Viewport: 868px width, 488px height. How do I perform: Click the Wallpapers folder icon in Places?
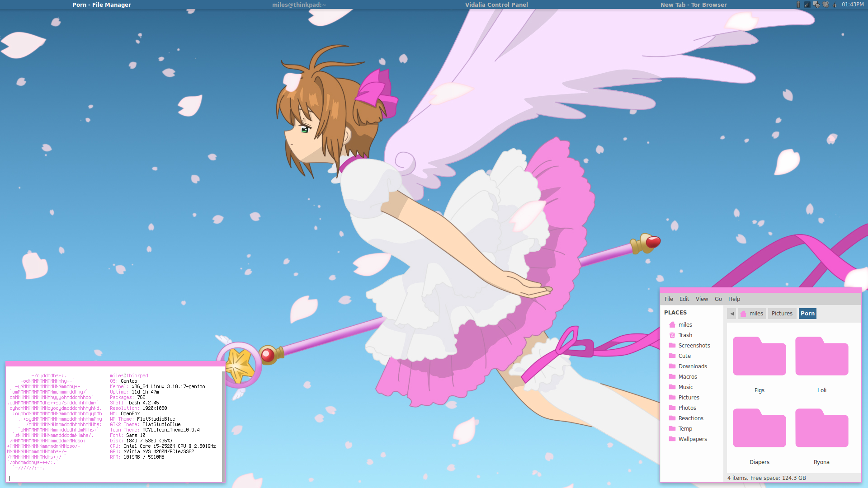[x=672, y=439]
